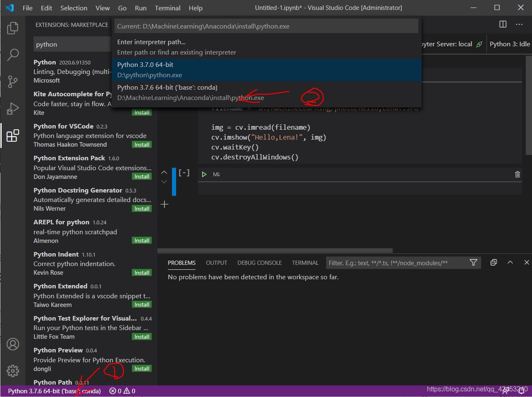Open the Explorer view in activity bar
Viewport: 532px width, 397px height.
(13, 28)
